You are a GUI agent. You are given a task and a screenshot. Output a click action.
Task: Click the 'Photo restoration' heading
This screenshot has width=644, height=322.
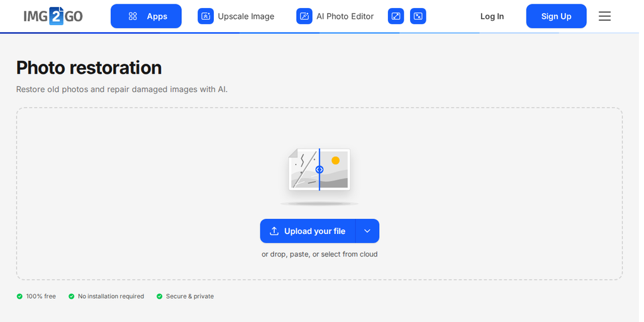(x=89, y=68)
